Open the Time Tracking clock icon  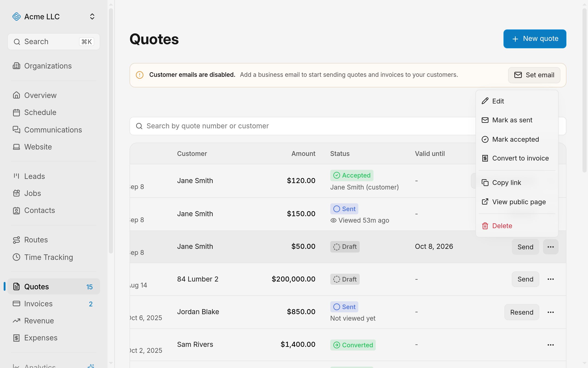pyautogui.click(x=16, y=257)
